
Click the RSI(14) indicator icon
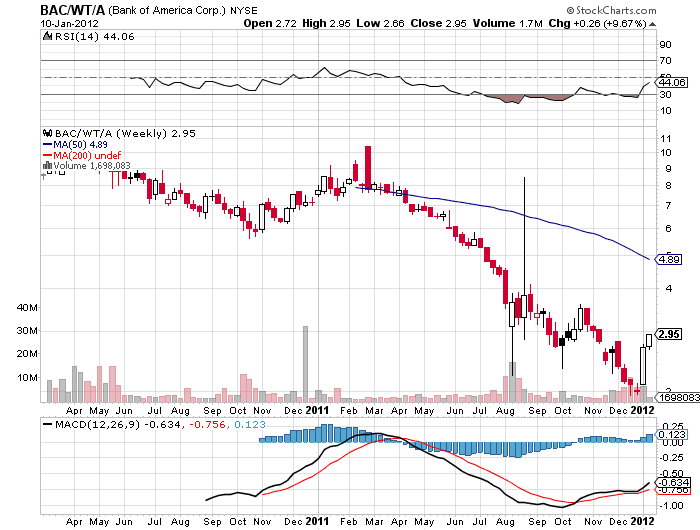47,36
